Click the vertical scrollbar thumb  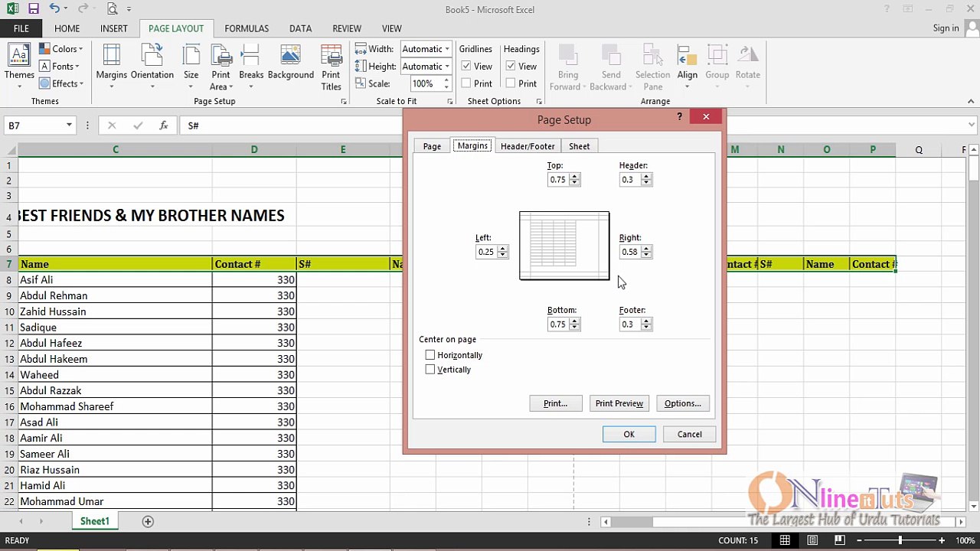[x=973, y=168]
